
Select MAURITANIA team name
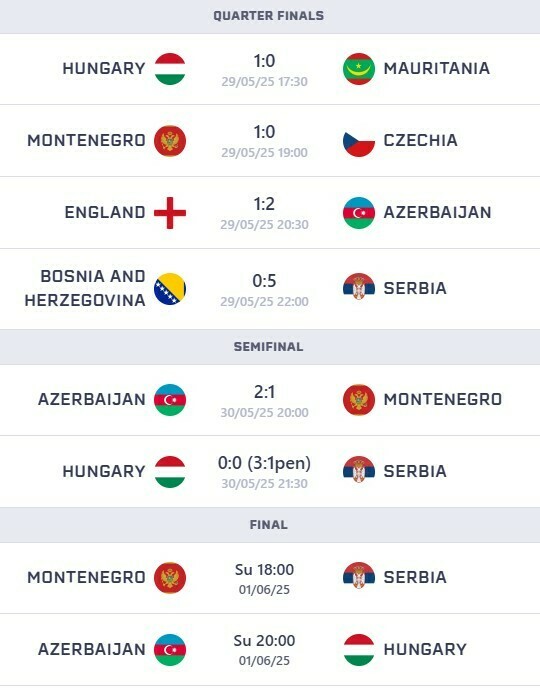(x=437, y=69)
